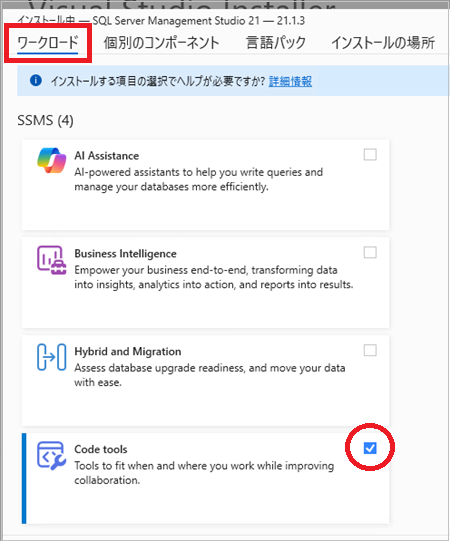The height and width of the screenshot is (541, 450).
Task: Click the blue info icon in banner
Action: [x=36, y=80]
